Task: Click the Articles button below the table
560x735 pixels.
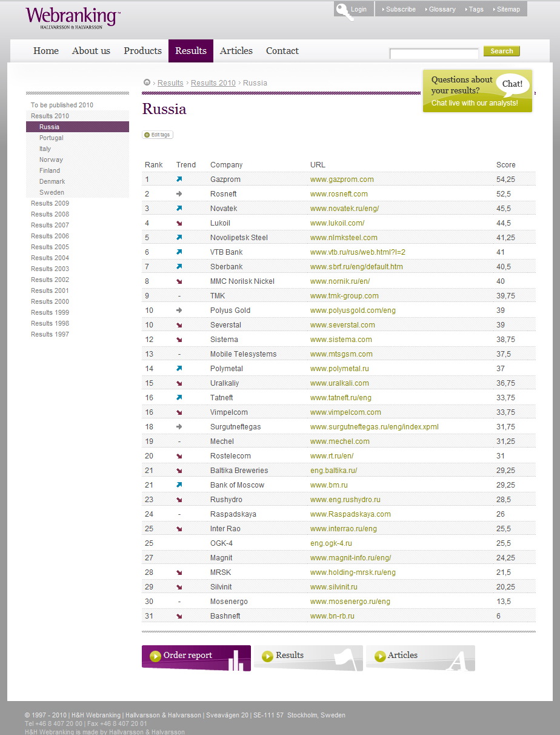Action: coord(421,658)
